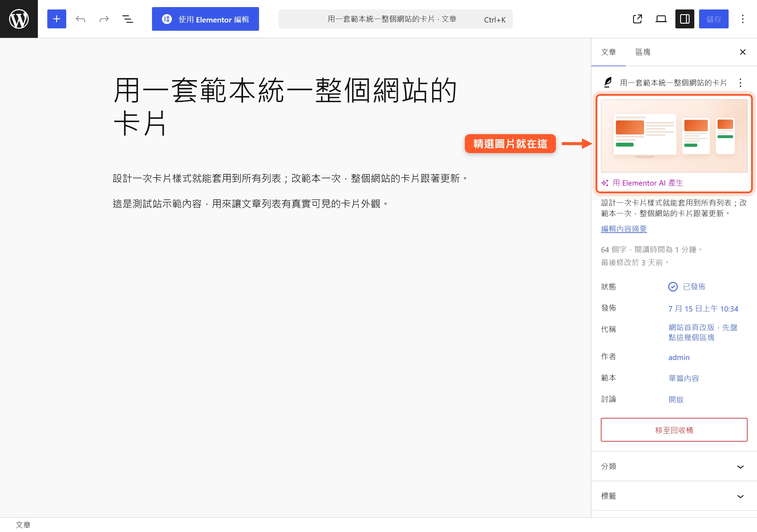Click 移至回收桶 button
The height and width of the screenshot is (532, 757).
tap(674, 430)
